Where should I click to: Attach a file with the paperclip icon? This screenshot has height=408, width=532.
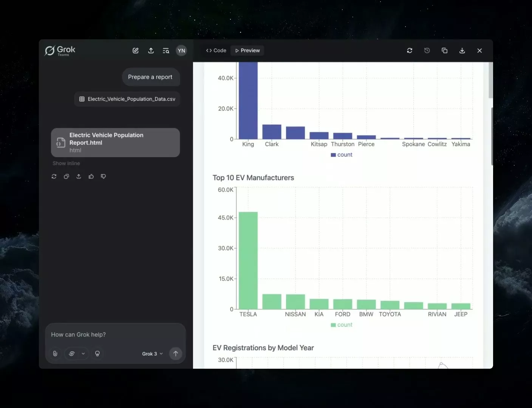pyautogui.click(x=55, y=354)
